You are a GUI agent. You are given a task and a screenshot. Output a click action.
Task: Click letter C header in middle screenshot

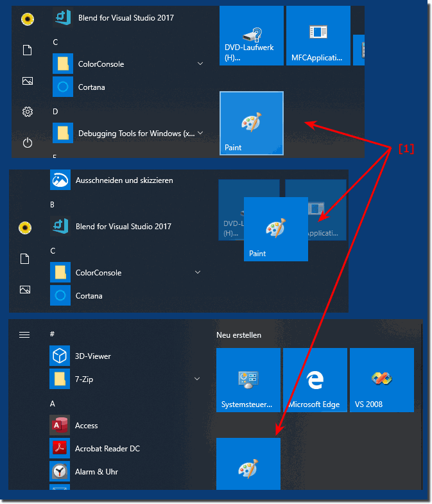click(x=53, y=251)
